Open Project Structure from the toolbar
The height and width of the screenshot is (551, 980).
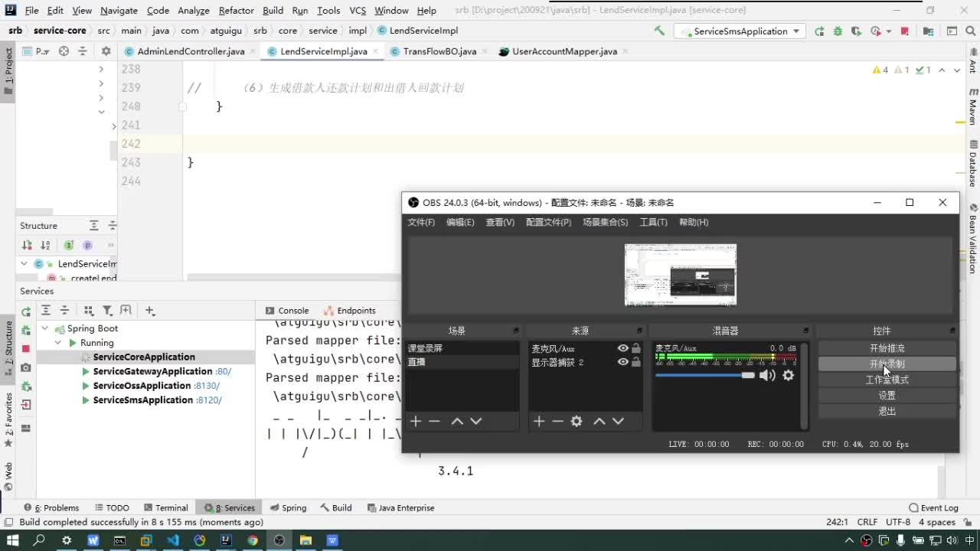(x=928, y=31)
